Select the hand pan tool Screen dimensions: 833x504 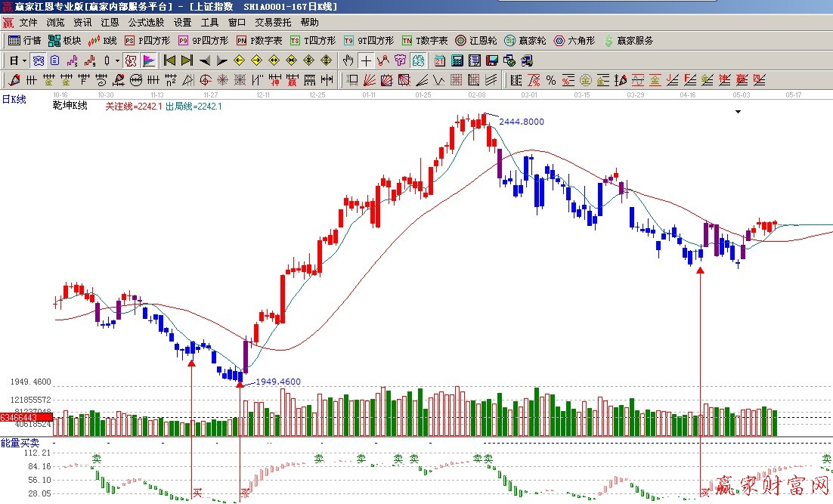coord(348,60)
